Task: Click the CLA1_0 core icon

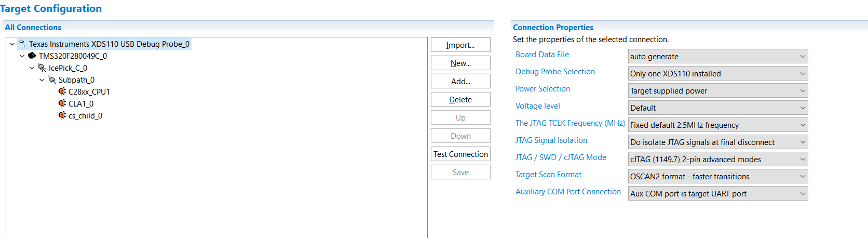Action: [62, 103]
